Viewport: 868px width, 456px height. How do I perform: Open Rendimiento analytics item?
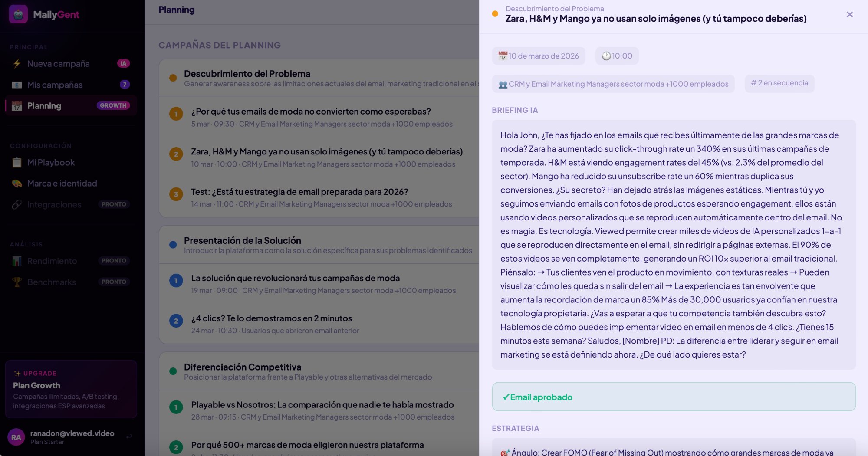pos(71,261)
